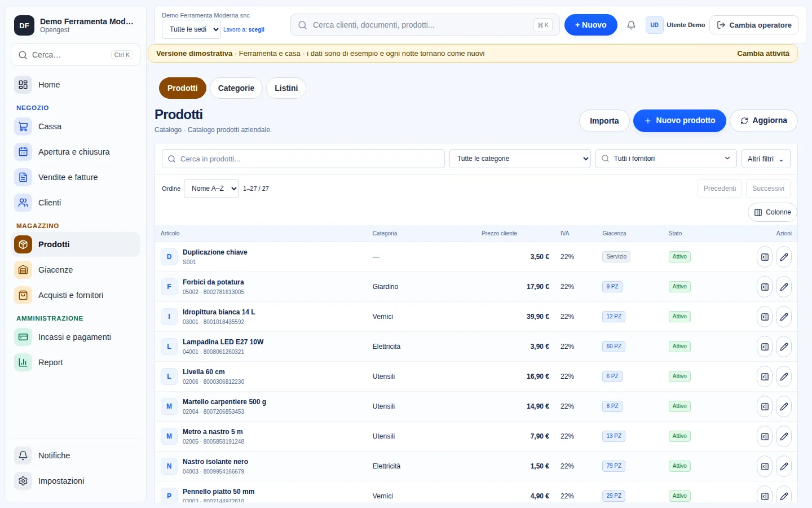812x508 pixels.
Task: Expand Altri filtri
Action: tap(766, 159)
